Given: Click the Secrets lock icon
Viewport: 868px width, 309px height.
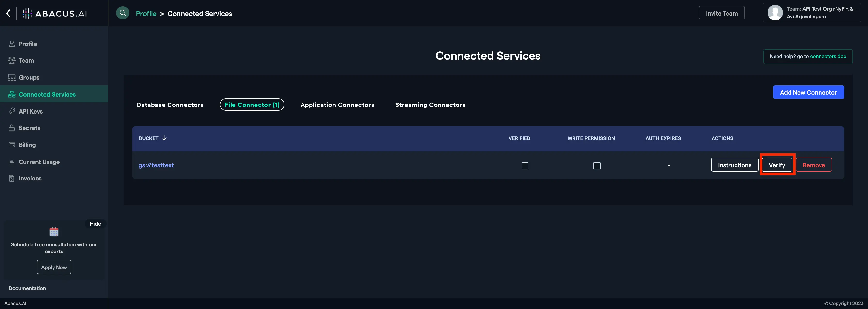Looking at the screenshot, I should (x=12, y=128).
